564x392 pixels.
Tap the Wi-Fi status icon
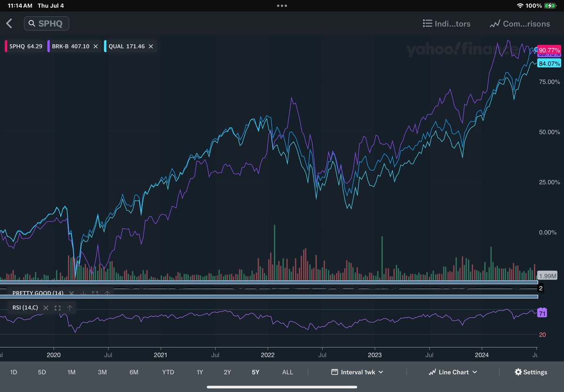point(520,6)
